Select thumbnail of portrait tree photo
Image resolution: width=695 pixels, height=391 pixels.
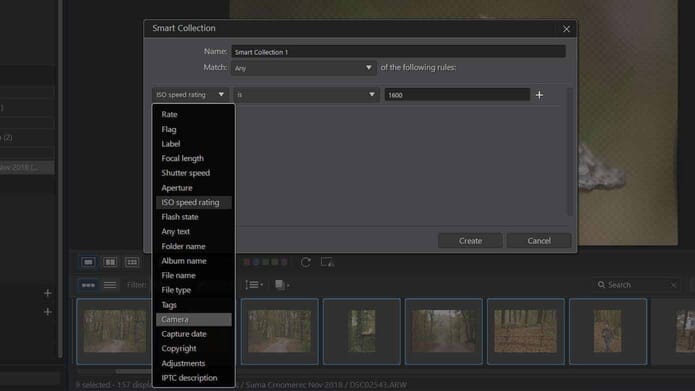[362, 331]
